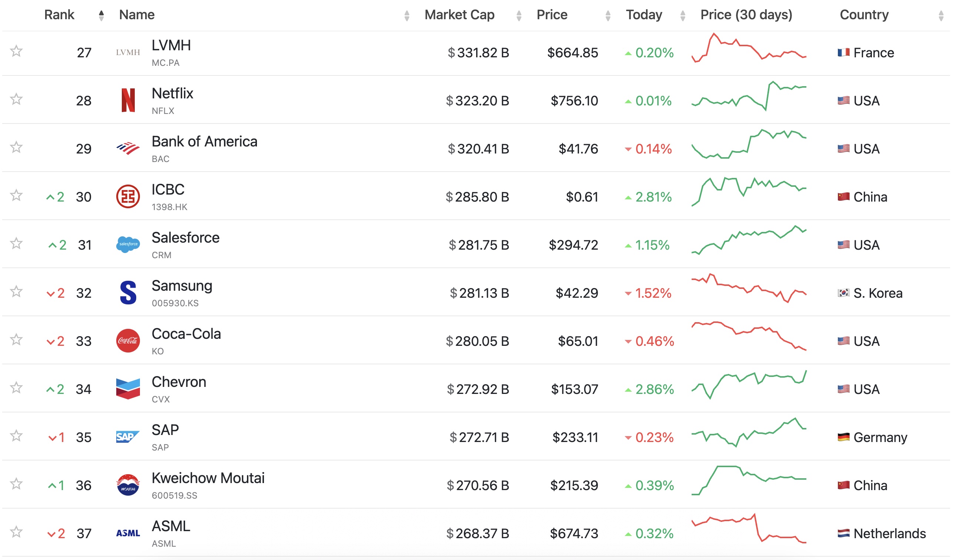Toggle favorite star for LVMH
Screen dimensions: 953x560
click(16, 51)
